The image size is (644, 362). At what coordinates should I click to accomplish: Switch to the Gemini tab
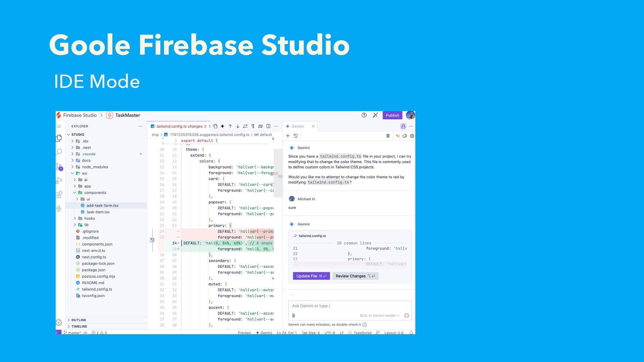point(298,126)
